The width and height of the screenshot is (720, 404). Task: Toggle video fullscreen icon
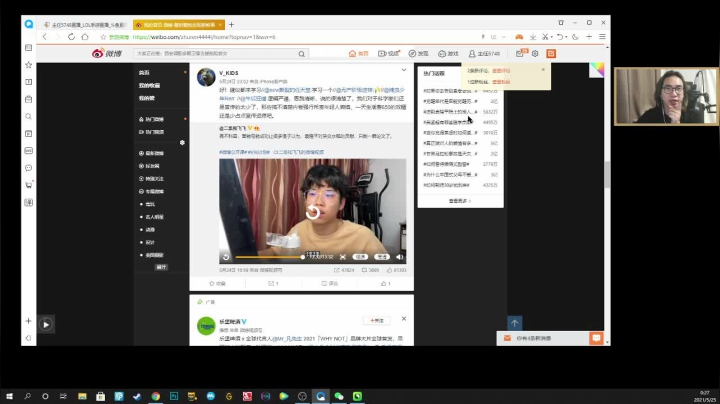(343, 257)
